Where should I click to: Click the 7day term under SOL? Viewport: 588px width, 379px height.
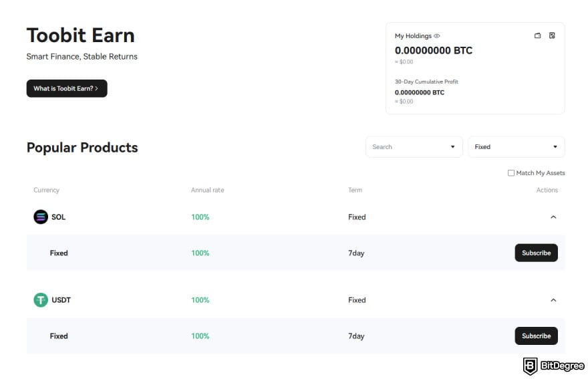point(356,253)
